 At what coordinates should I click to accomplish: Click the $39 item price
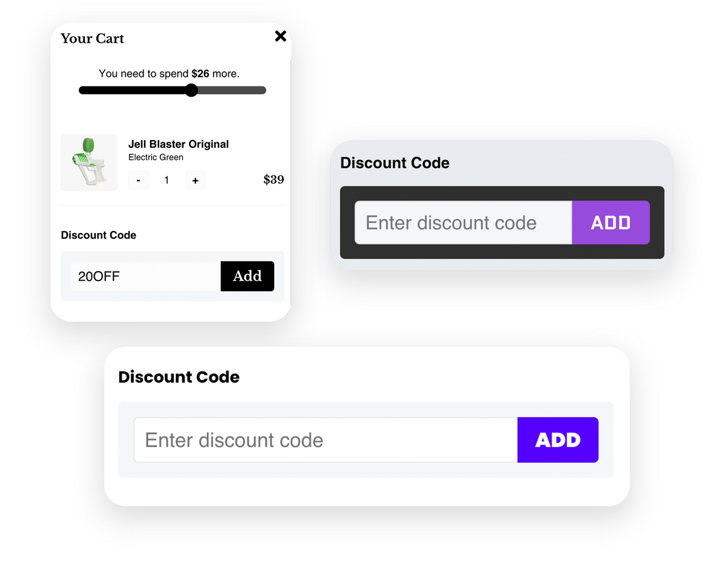(273, 180)
